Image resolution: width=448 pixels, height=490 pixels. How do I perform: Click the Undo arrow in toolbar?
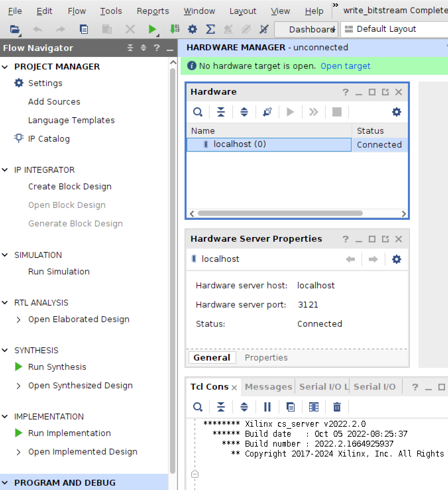(38, 29)
